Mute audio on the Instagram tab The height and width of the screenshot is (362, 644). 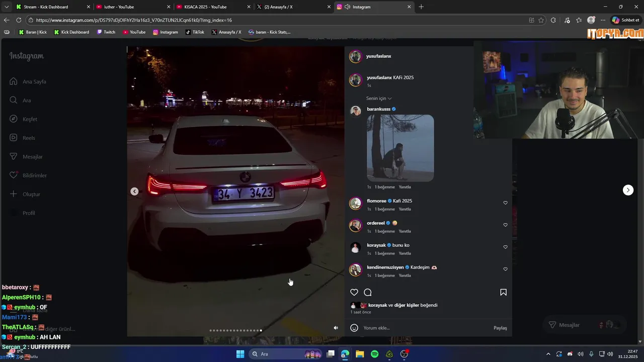click(347, 7)
